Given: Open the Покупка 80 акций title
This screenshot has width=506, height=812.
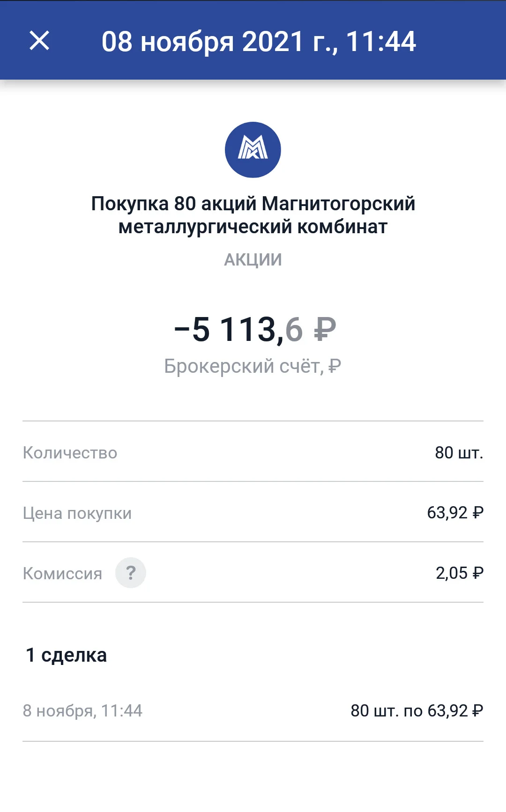Looking at the screenshot, I should [x=253, y=215].
